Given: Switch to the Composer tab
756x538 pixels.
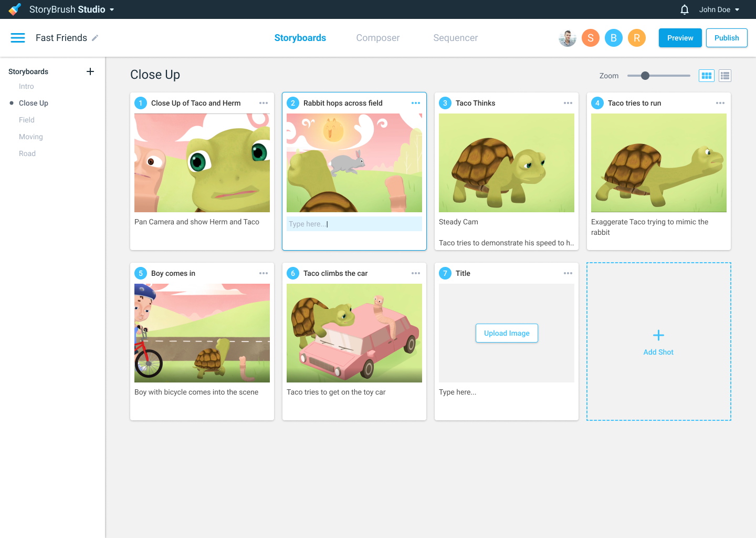Looking at the screenshot, I should [x=377, y=38].
